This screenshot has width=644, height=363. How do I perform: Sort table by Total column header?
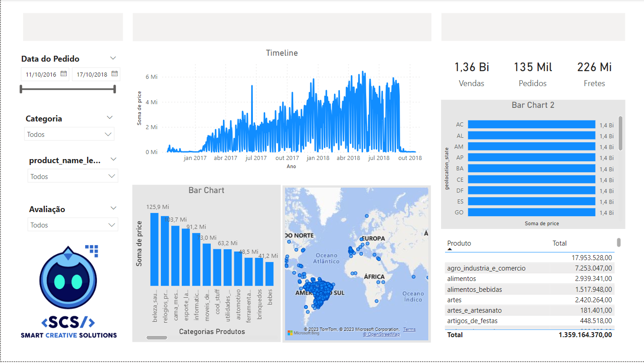tap(560, 243)
